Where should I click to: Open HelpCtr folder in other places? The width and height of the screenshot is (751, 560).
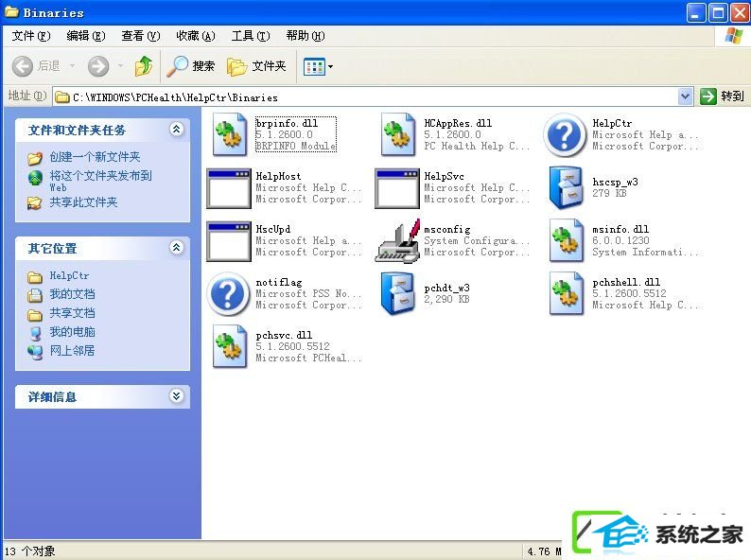coord(69,275)
